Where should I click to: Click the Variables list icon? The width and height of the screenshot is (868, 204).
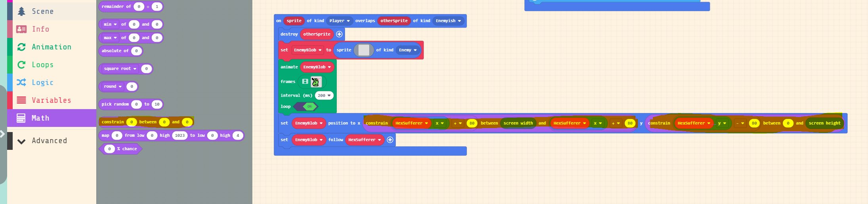pos(21,100)
